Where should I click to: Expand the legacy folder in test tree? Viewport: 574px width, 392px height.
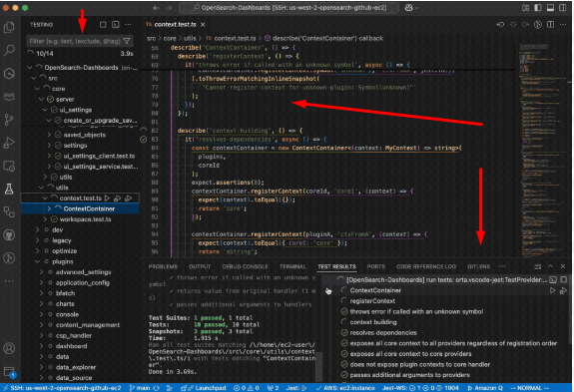click(37, 240)
